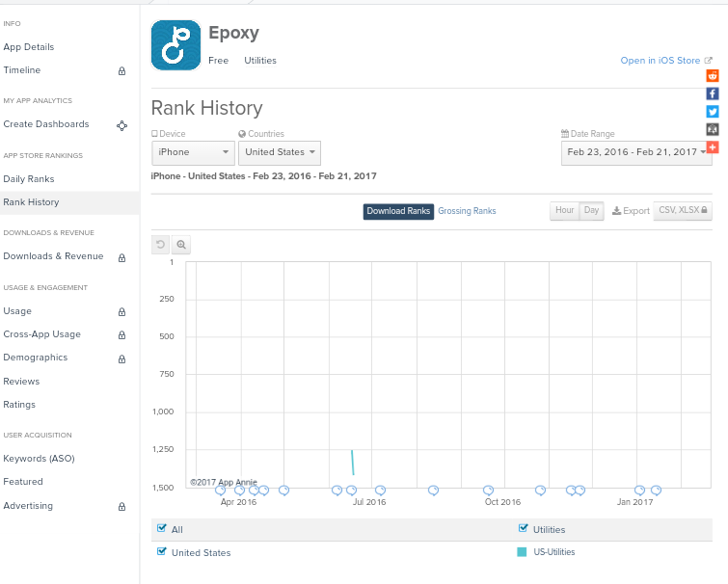This screenshot has width=728, height=584.
Task: Open Daily Ranks in sidebar
Action: [x=29, y=179]
